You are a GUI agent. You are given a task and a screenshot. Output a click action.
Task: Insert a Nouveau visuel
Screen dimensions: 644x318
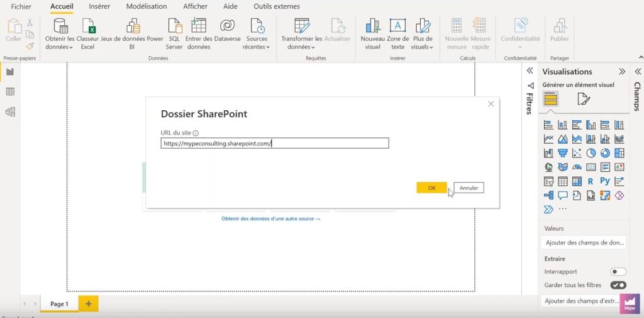point(372,34)
